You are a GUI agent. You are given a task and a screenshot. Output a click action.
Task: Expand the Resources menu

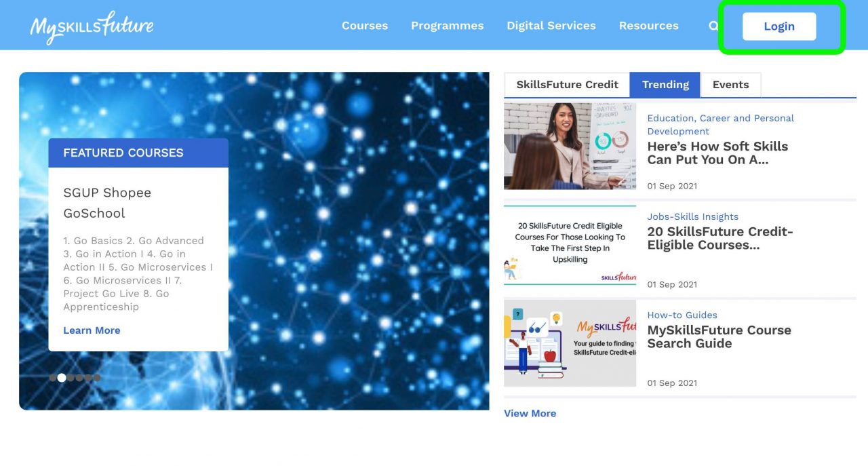[648, 26]
